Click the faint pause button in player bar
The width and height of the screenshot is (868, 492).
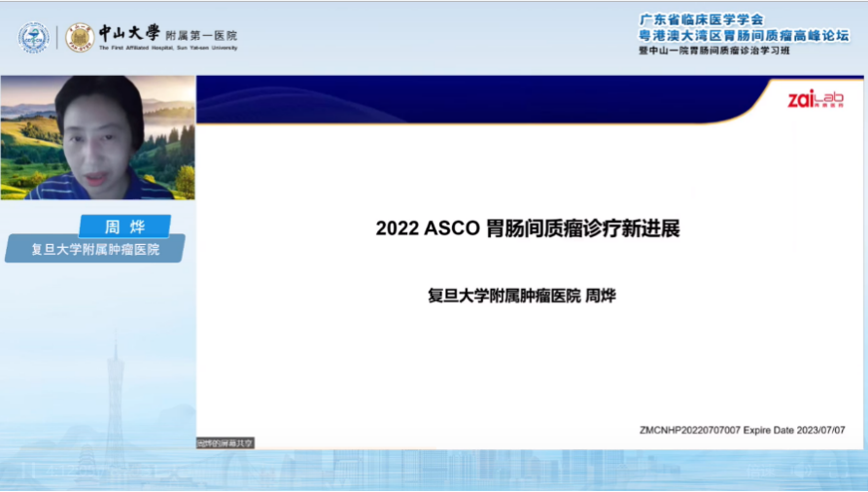click(27, 471)
